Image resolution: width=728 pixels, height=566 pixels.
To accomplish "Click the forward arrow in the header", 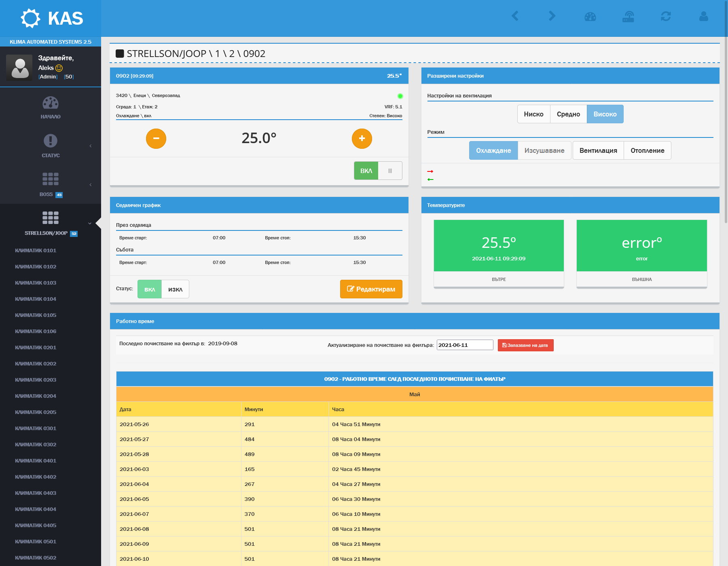I will (552, 16).
